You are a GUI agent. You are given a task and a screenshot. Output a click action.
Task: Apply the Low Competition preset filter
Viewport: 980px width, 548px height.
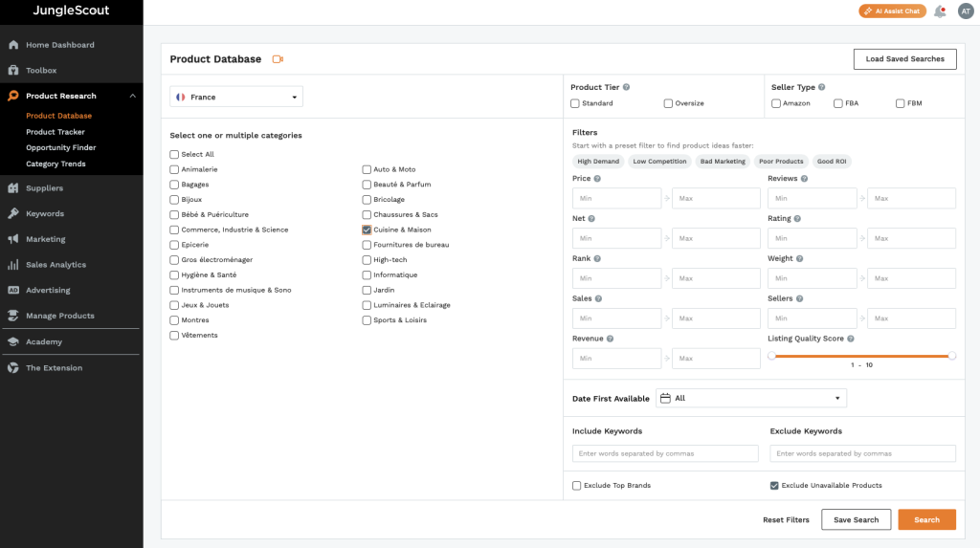point(659,162)
